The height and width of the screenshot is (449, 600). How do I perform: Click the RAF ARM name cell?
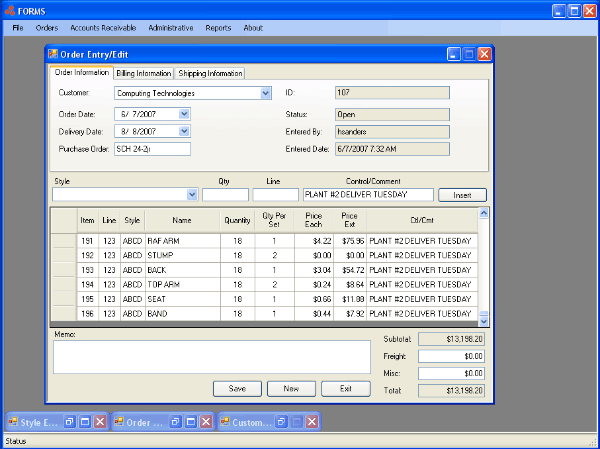[x=183, y=241]
